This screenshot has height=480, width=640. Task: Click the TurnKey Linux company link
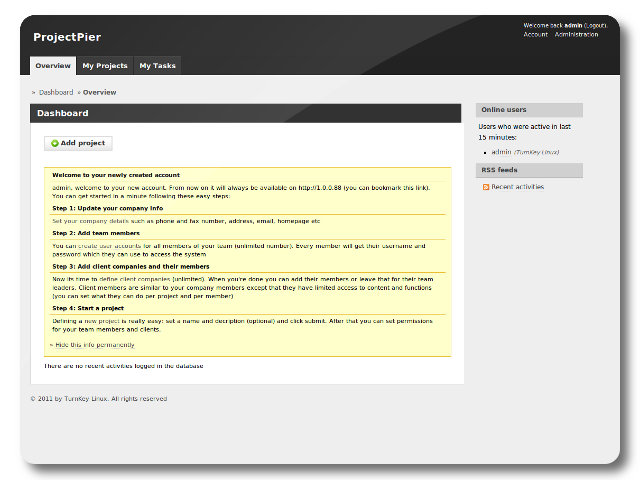(x=537, y=152)
